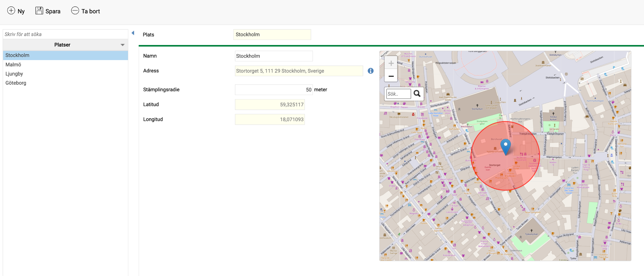Click the Ny plus circle icon
The width and height of the screenshot is (644, 276).
point(11,11)
